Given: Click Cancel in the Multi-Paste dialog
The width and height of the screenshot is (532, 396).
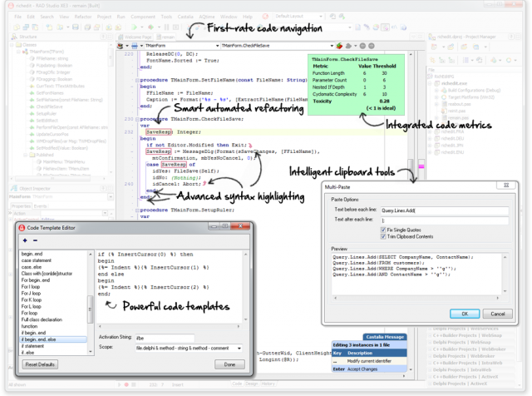Looking at the screenshot, I should pos(497,314).
